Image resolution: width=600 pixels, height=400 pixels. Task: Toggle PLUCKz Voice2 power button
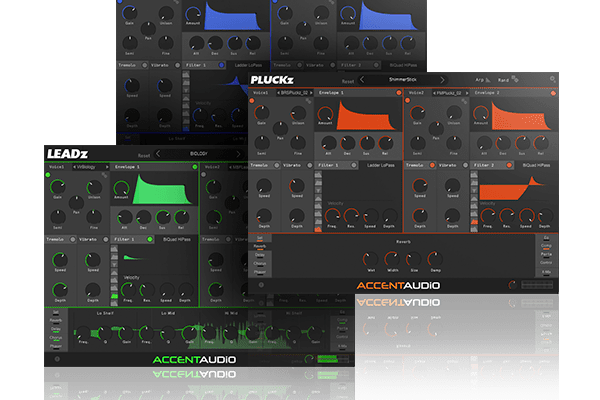408,101
